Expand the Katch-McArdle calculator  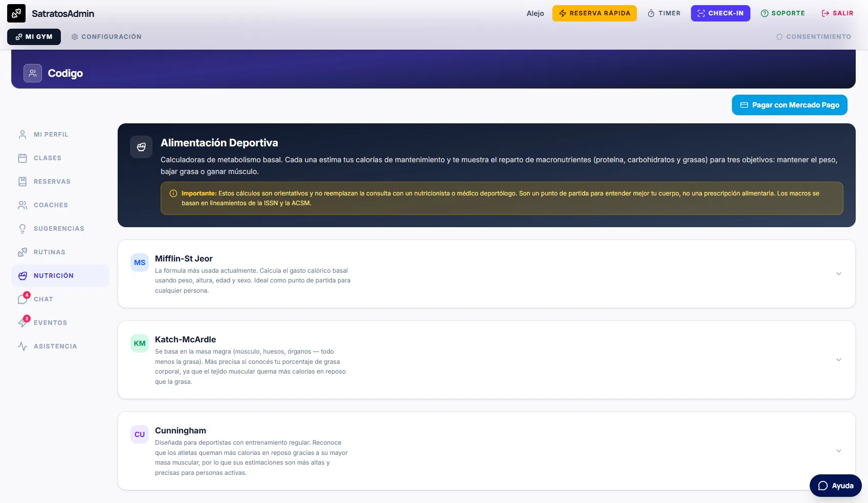(839, 360)
